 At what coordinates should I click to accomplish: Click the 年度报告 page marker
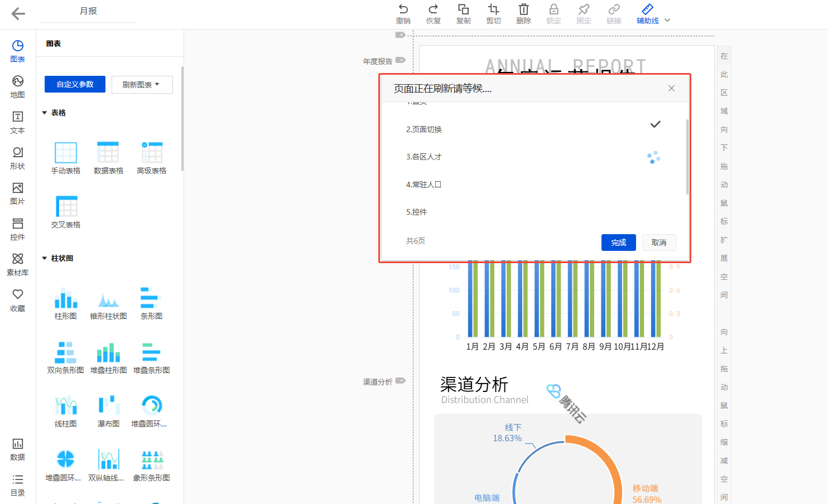click(x=384, y=61)
